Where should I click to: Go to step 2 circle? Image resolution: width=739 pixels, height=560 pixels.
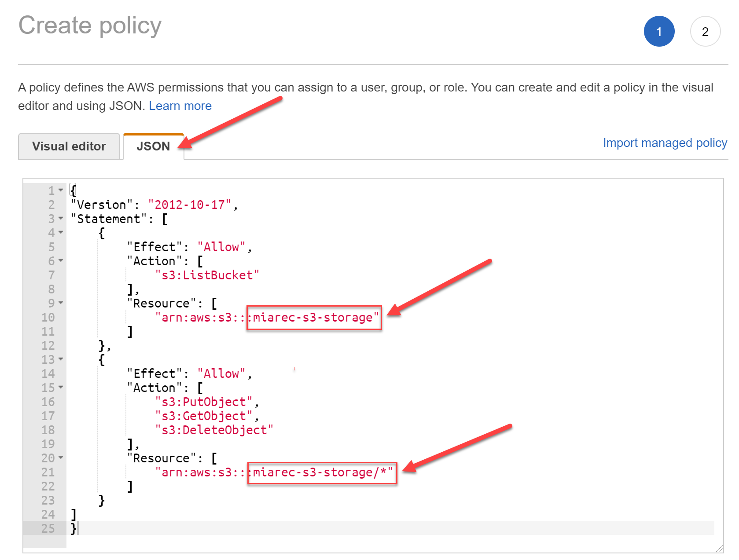pyautogui.click(x=705, y=32)
